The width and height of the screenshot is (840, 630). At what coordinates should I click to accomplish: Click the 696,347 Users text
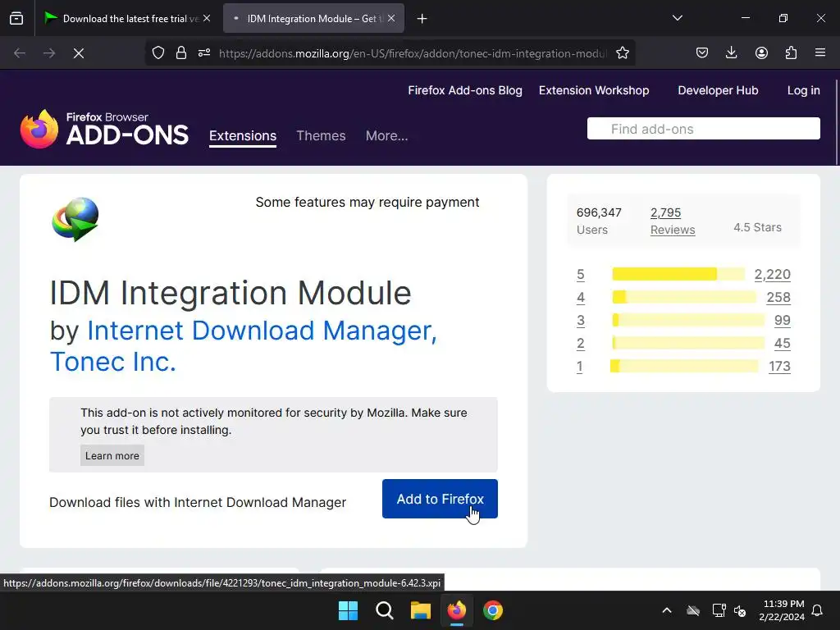coord(599,221)
